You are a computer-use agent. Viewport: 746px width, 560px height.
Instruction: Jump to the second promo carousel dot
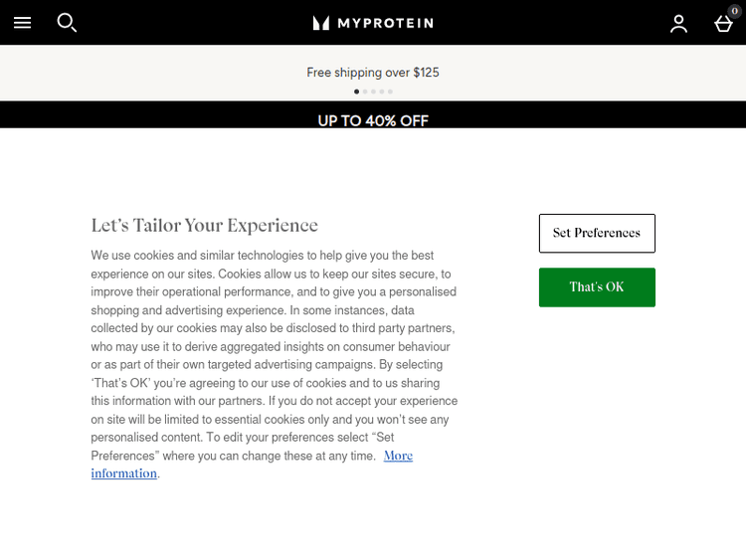[x=365, y=92]
